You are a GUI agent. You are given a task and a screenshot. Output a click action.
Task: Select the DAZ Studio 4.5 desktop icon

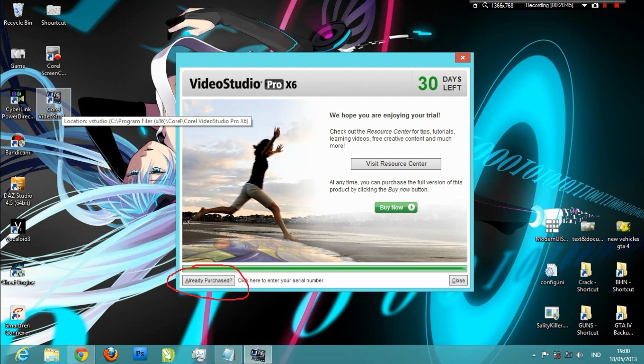18,191
